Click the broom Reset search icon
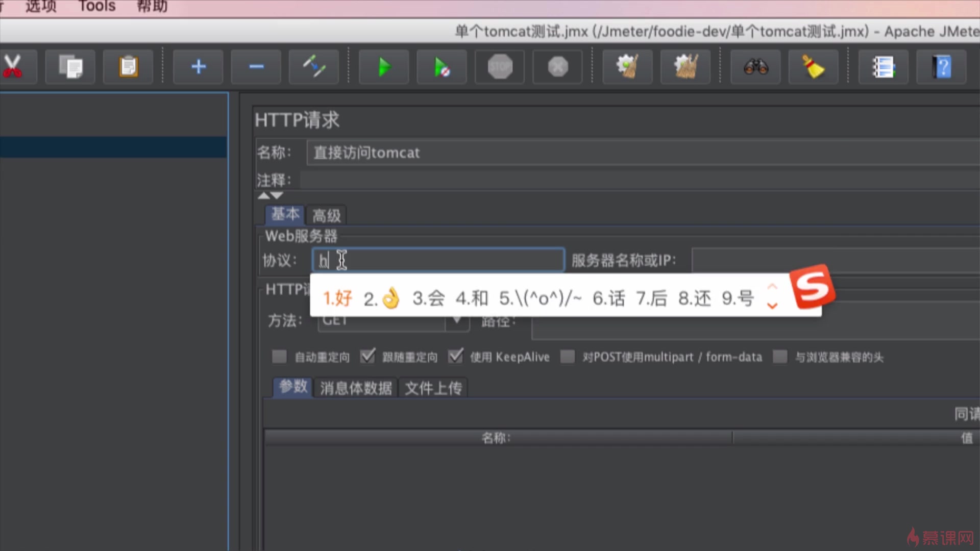This screenshot has width=980, height=551. (x=813, y=67)
